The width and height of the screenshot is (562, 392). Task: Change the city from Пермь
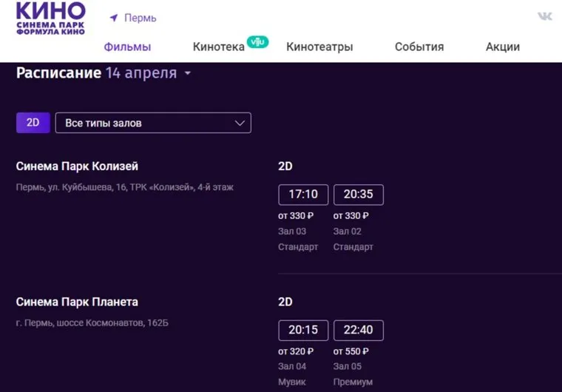tap(140, 18)
